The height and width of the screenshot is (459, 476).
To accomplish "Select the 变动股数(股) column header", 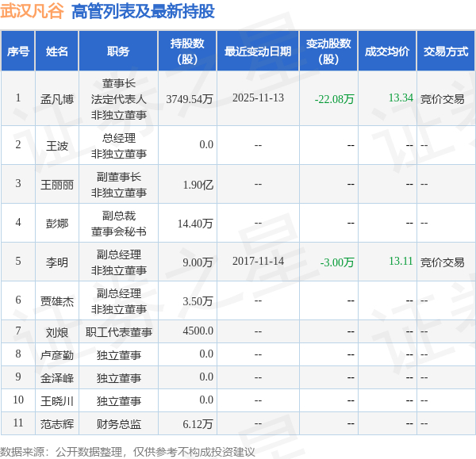I will 328,52.
